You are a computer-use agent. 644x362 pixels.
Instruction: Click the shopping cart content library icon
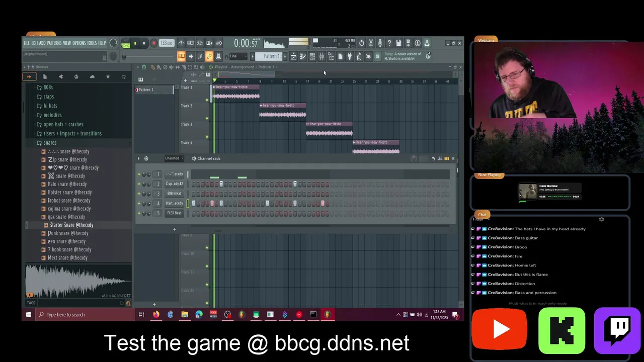(377, 56)
